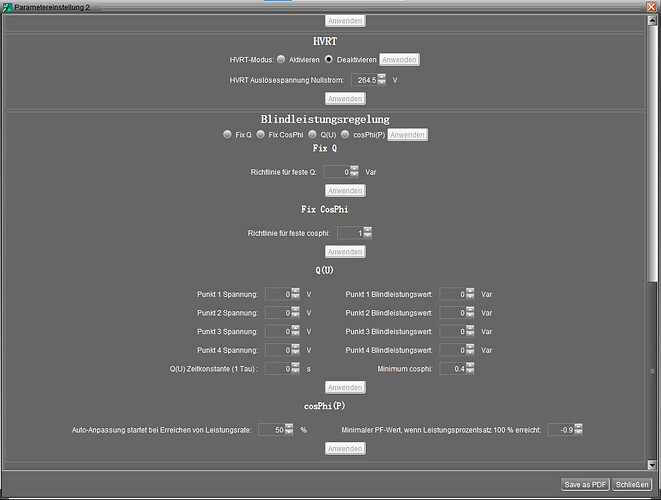This screenshot has width=661, height=500.
Task: Click the Minimum cosphi value field
Action: [x=453, y=368]
